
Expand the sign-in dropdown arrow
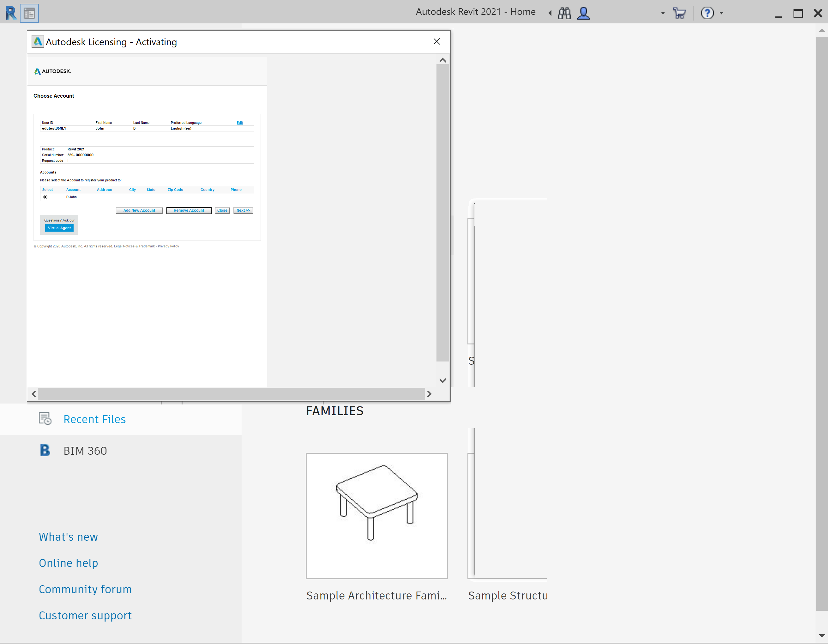tap(663, 13)
